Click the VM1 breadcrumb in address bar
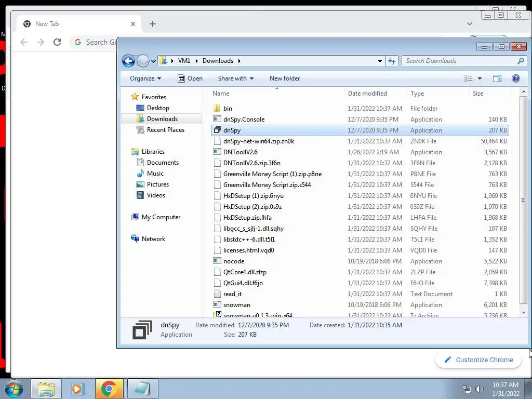532x399 pixels. [x=184, y=61]
